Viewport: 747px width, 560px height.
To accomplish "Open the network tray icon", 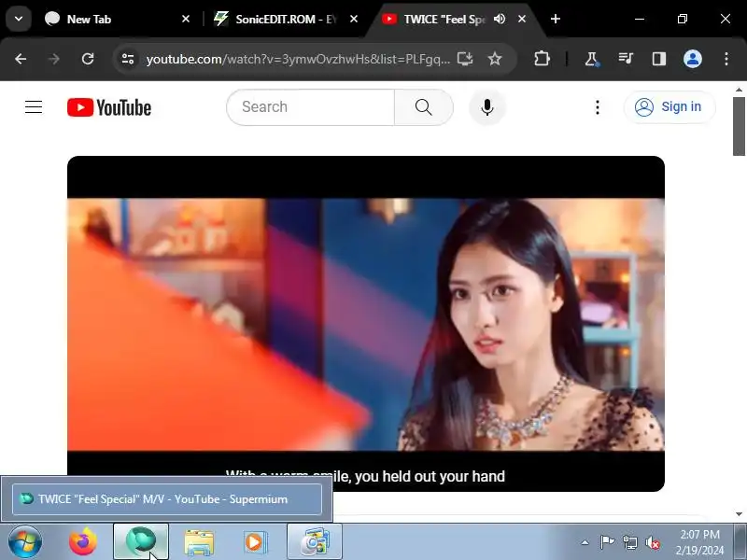I will pos(629,542).
